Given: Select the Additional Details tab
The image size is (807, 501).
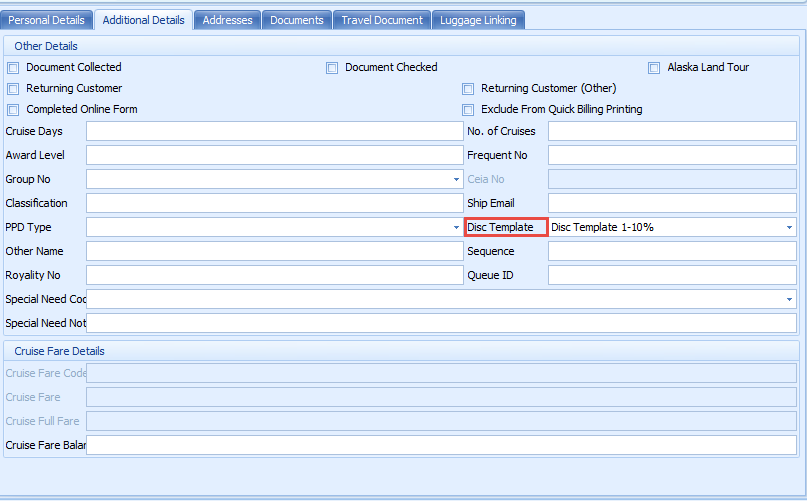Looking at the screenshot, I should 144,20.
